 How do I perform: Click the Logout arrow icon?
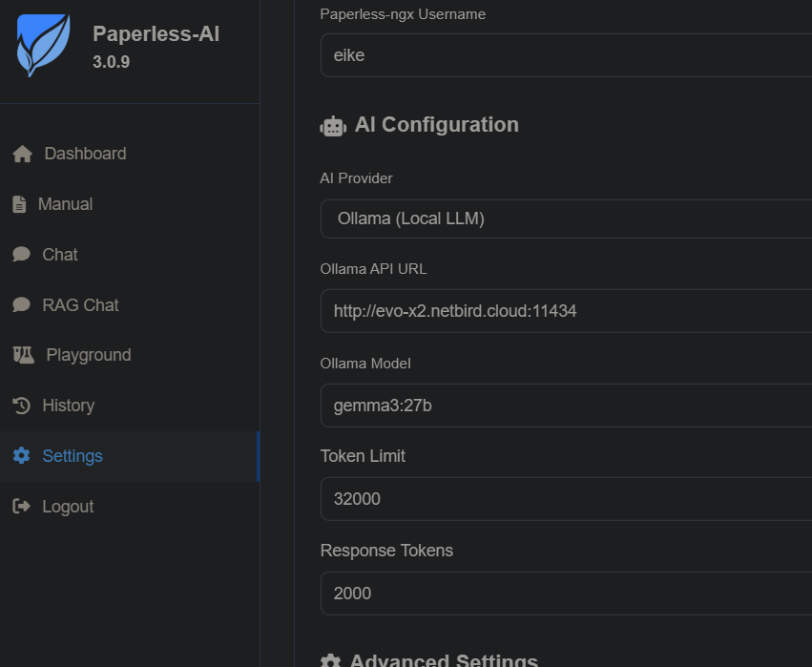coord(21,507)
